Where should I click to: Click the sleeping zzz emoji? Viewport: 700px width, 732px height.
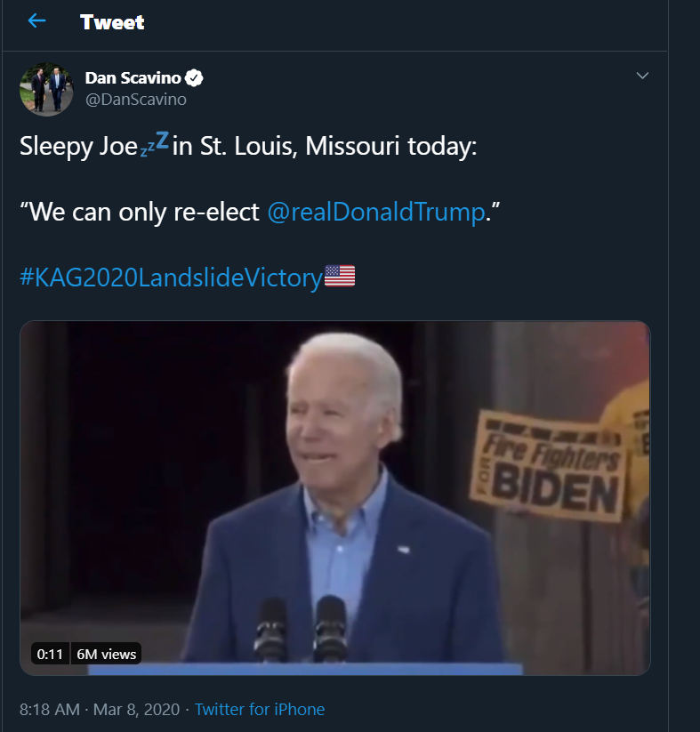(x=155, y=143)
